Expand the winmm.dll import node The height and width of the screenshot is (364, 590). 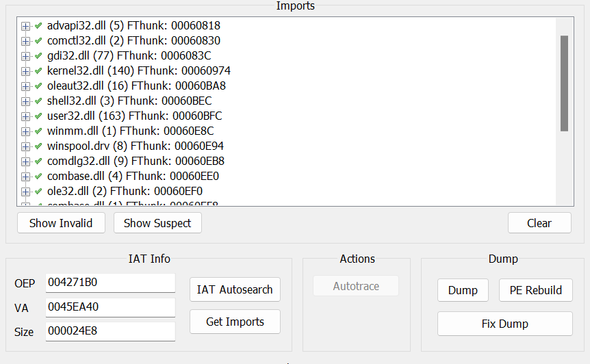(x=25, y=131)
